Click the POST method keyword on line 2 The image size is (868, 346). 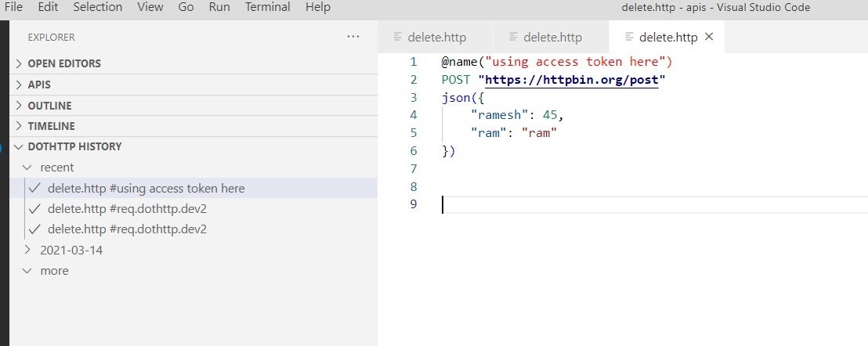pos(456,80)
